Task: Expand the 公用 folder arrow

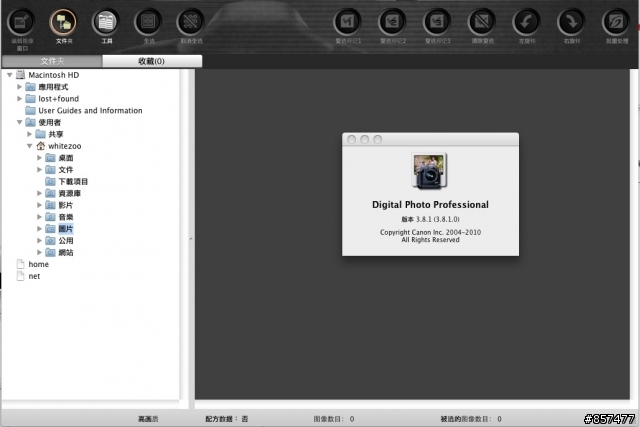Action: point(39,240)
